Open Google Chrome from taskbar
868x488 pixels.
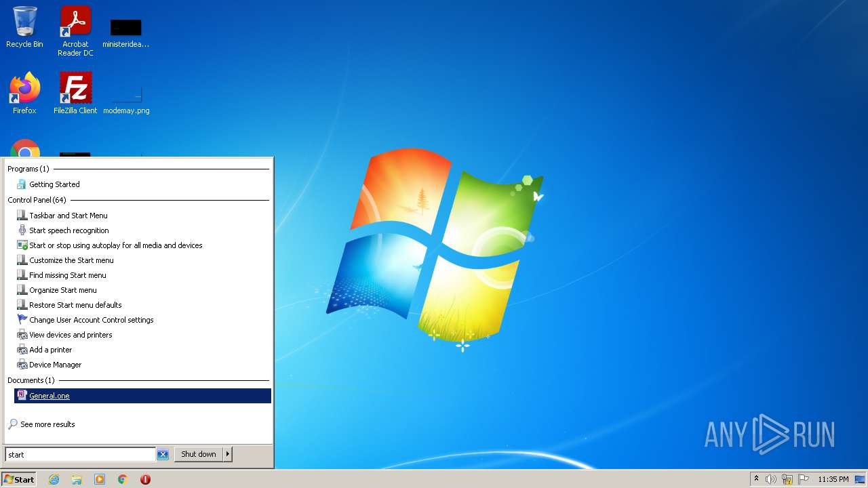tap(123, 479)
